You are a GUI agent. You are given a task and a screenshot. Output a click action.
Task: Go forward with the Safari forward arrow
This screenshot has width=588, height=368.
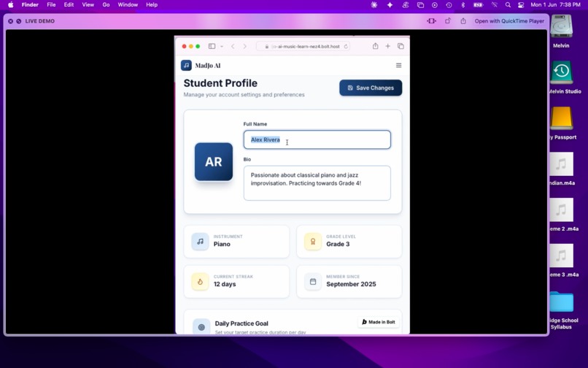click(x=245, y=46)
